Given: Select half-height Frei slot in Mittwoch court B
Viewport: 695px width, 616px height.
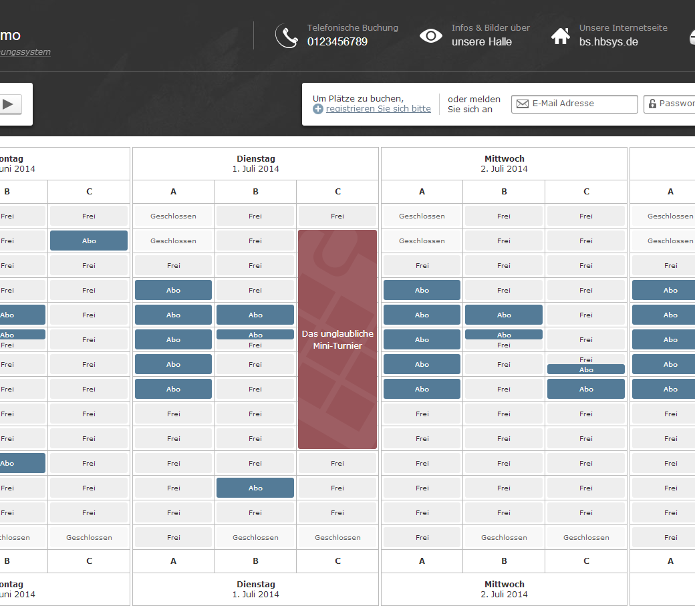Looking at the screenshot, I should point(504,345).
